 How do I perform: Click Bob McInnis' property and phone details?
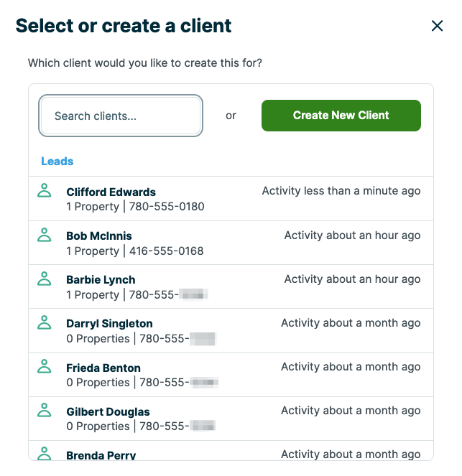coord(135,251)
